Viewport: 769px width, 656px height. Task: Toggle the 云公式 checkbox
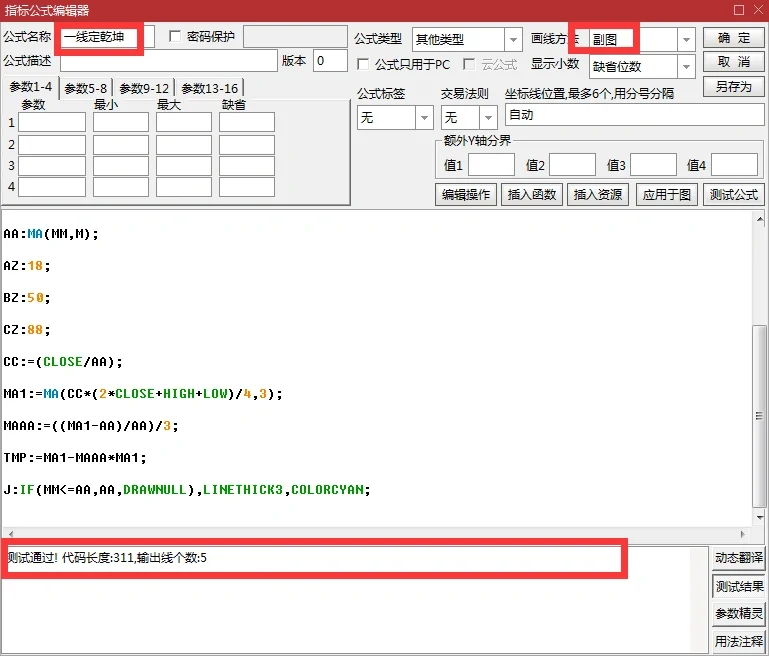pyautogui.click(x=469, y=64)
